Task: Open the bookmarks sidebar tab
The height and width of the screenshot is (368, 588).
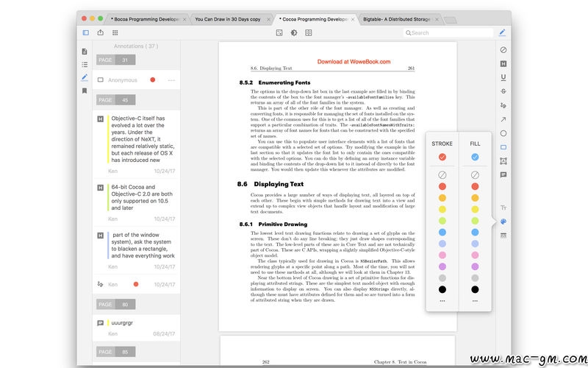Action: coord(85,91)
